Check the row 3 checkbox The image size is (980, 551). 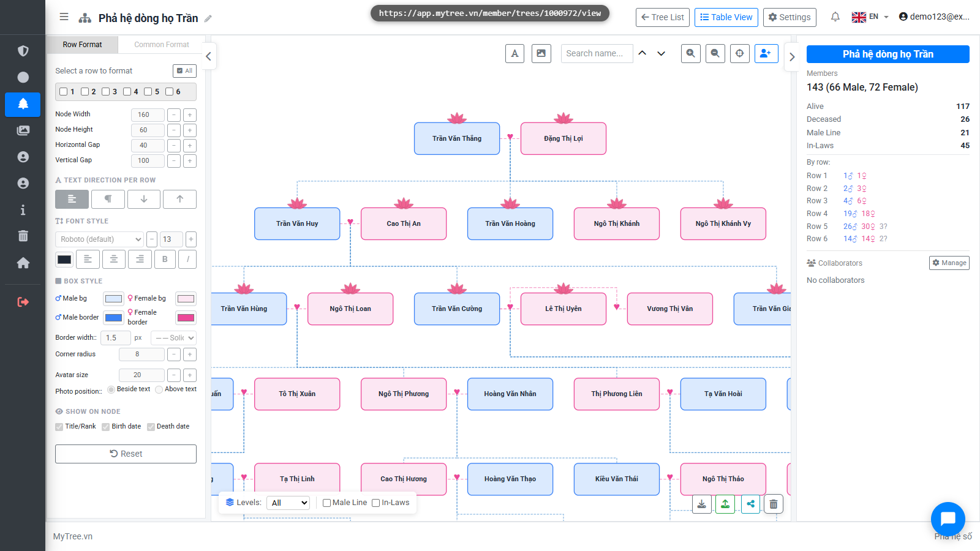click(105, 92)
